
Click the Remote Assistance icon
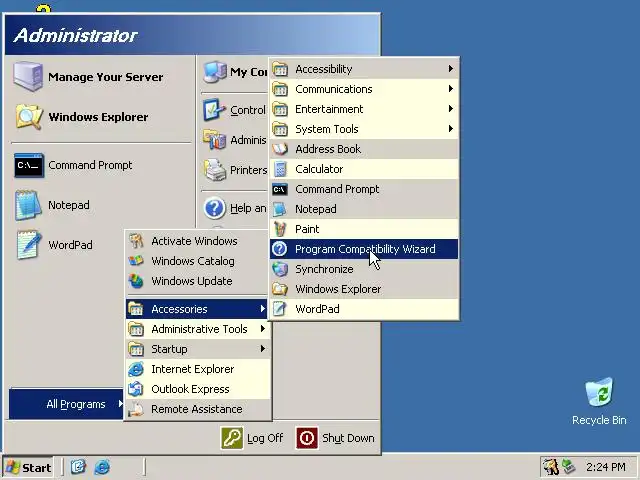point(136,409)
